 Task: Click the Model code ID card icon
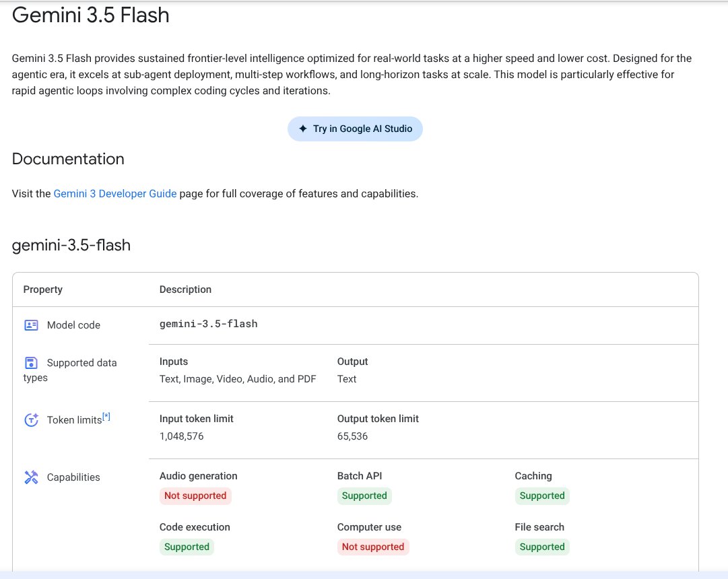pyautogui.click(x=31, y=325)
